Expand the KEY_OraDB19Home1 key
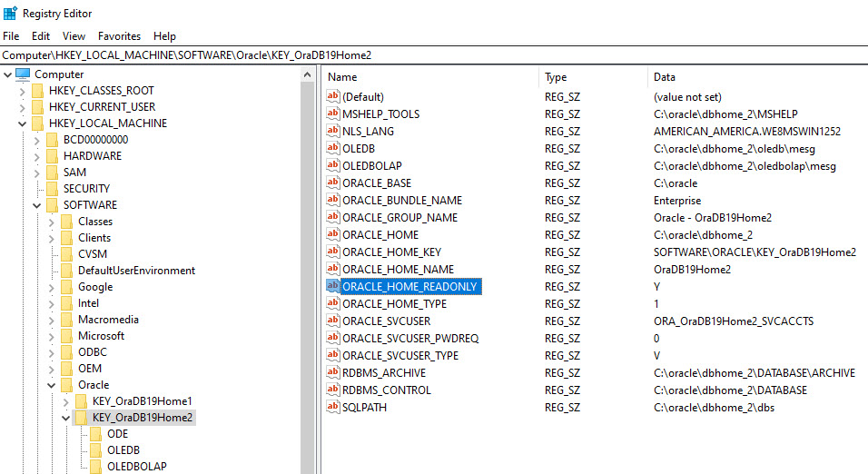The height and width of the screenshot is (474, 868). (x=65, y=401)
